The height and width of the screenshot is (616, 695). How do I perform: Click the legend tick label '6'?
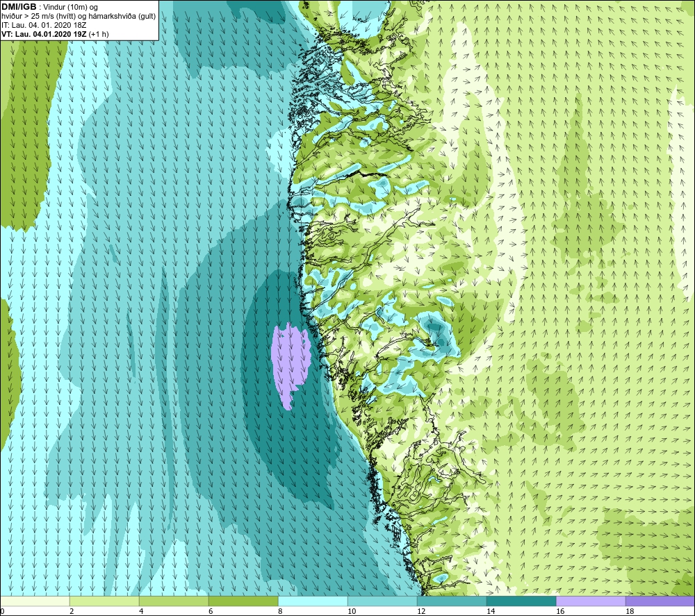tap(211, 612)
